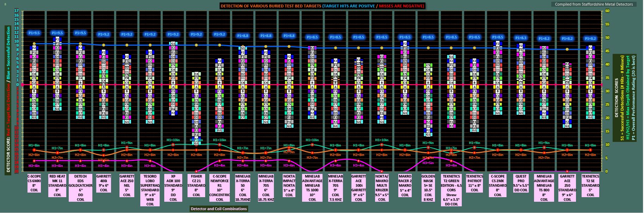Select the C-SCOPE CS 6MXI 8" coil label

point(34,183)
